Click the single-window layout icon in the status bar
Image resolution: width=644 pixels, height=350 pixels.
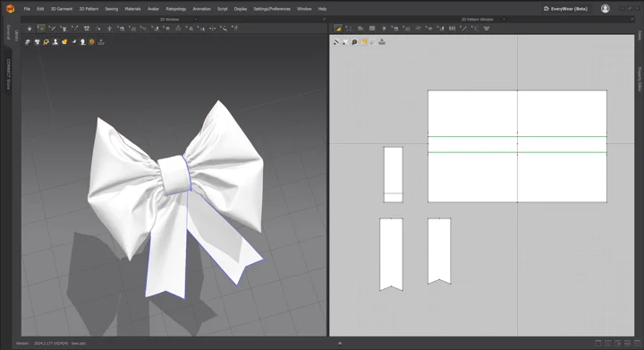coord(598,343)
